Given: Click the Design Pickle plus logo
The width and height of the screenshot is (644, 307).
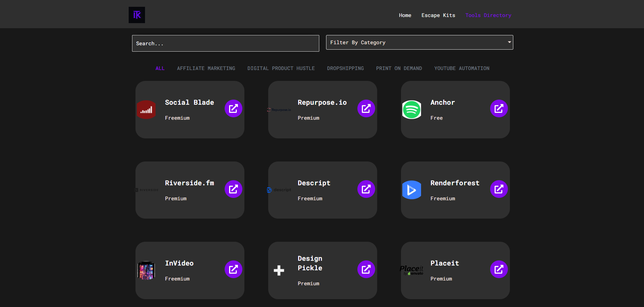Looking at the screenshot, I should pos(279,270).
